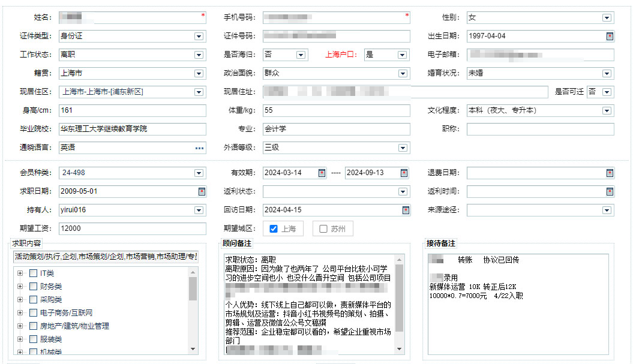Expand the 房地产/建筑/物业管理 tree node

point(20,326)
